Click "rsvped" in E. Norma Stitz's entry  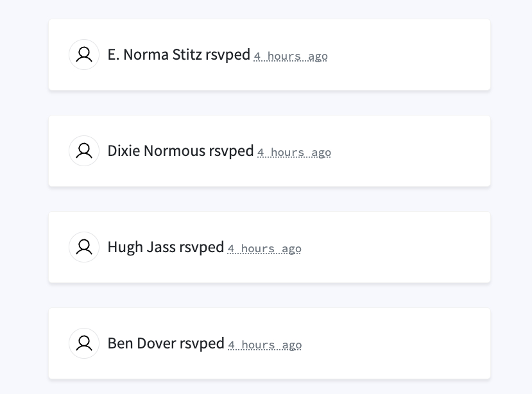[x=228, y=55]
